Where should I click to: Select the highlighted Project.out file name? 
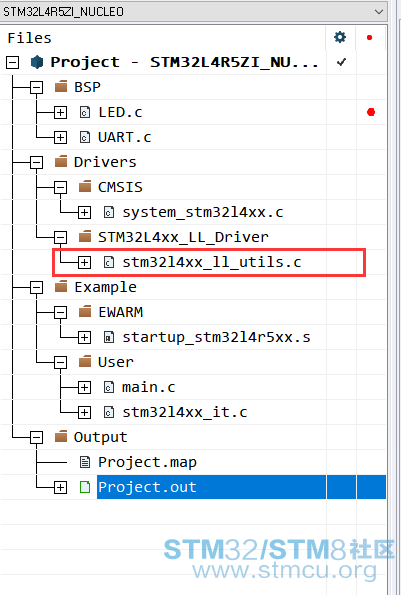pyautogui.click(x=147, y=487)
